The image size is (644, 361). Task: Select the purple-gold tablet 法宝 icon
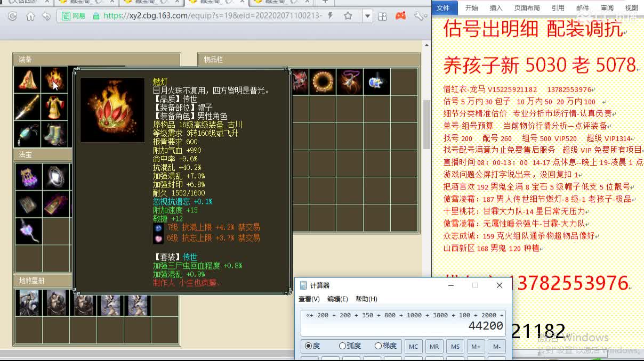[x=55, y=204]
